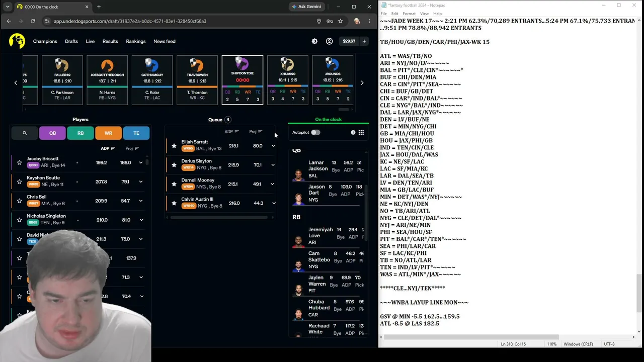This screenshot has height=362, width=644.
Task: Unstar Calvin Austin III in the queue
Action: point(174,203)
